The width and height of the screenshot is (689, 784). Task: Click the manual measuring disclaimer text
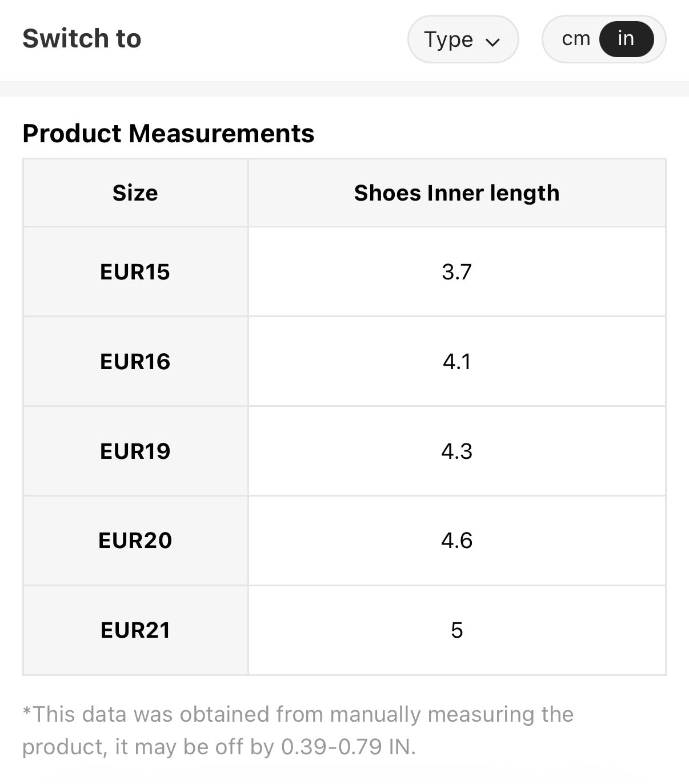point(297,715)
